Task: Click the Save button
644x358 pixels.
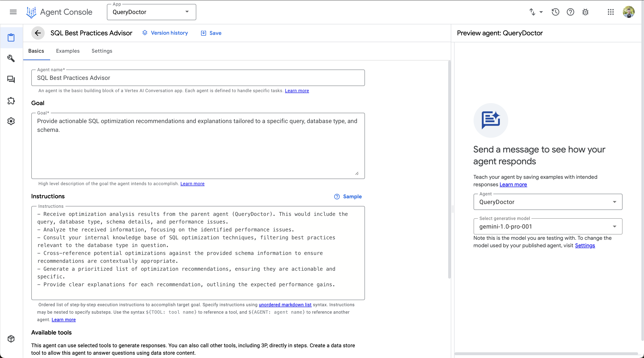Action: pos(211,33)
